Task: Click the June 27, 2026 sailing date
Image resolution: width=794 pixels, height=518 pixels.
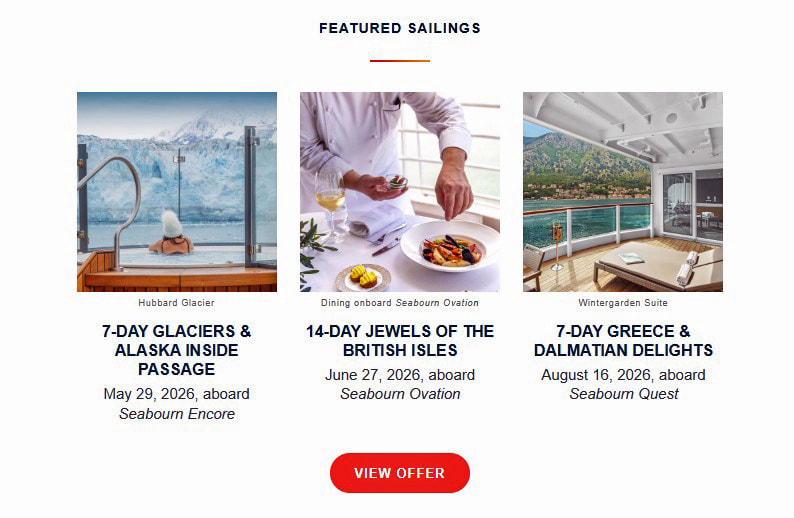Action: [400, 375]
